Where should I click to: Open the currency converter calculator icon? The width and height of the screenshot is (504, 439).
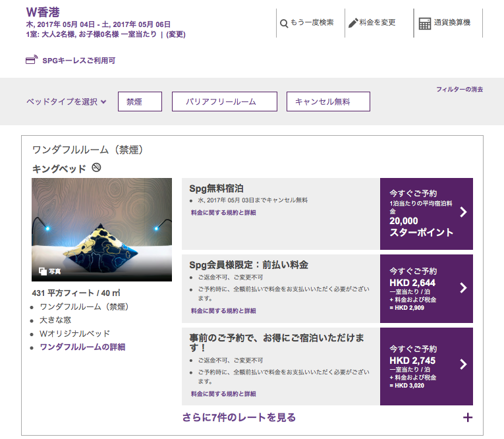(x=424, y=24)
